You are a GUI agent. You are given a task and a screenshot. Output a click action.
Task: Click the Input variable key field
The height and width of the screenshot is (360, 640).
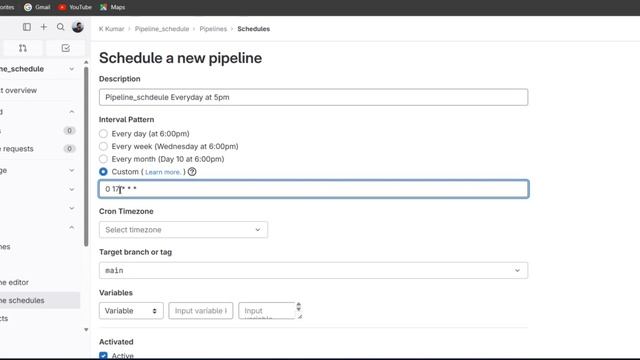[x=201, y=311]
